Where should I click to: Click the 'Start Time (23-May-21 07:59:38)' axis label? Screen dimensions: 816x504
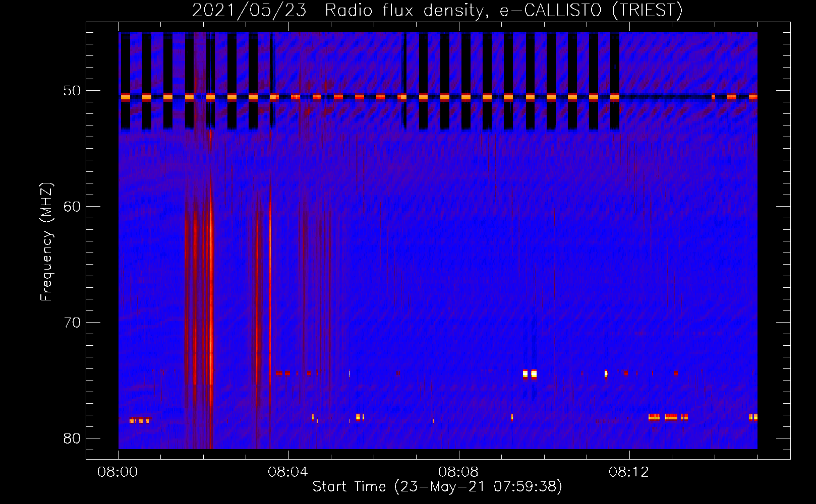(437, 487)
